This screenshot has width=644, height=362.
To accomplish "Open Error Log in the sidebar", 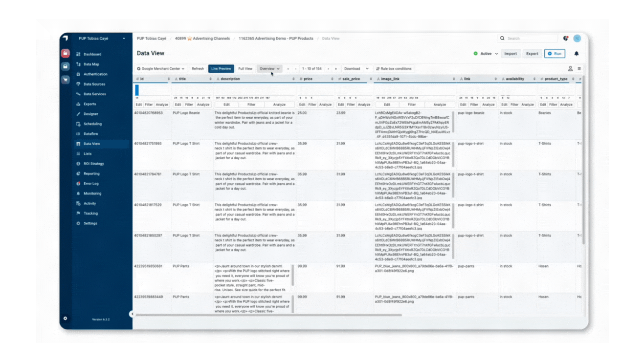I will [91, 184].
